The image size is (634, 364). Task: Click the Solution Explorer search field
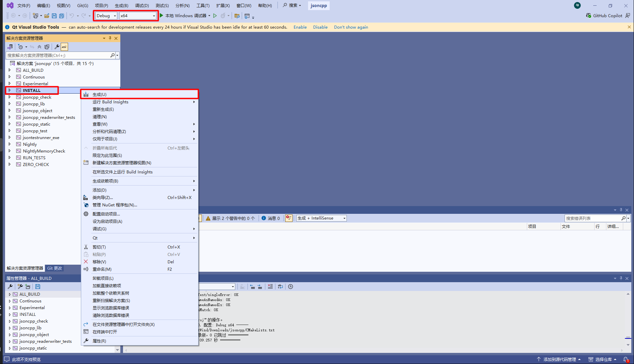(x=58, y=55)
